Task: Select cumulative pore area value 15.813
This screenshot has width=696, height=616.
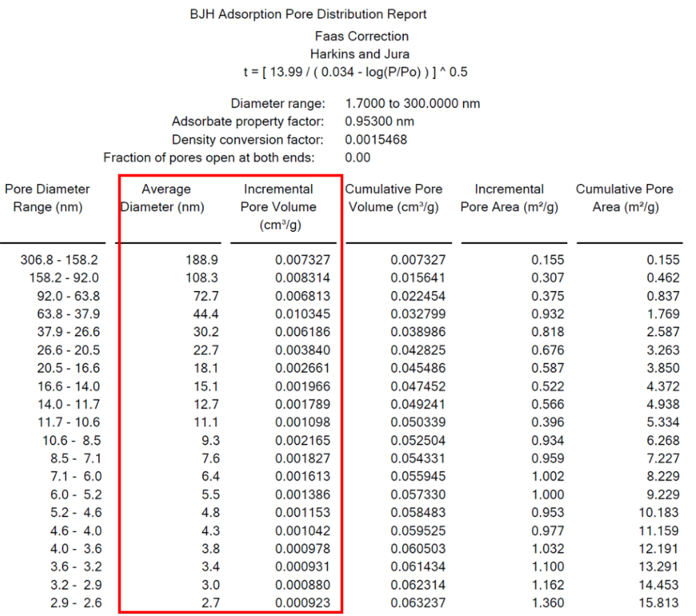Action: point(661,603)
